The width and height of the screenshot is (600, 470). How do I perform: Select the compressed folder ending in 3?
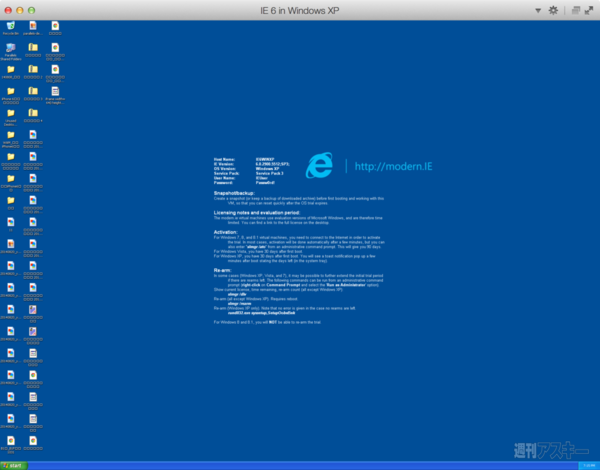click(x=33, y=94)
